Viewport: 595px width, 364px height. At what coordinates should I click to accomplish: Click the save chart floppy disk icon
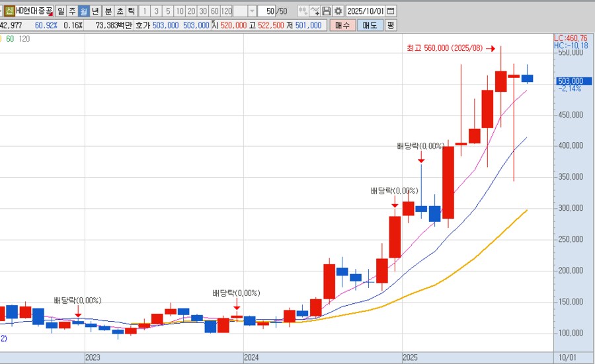click(327, 11)
